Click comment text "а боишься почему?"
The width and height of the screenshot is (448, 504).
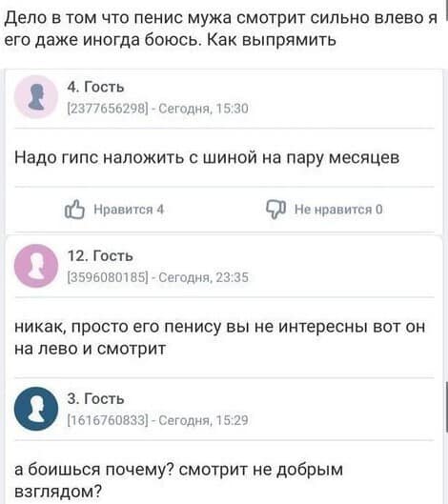[x=178, y=480]
